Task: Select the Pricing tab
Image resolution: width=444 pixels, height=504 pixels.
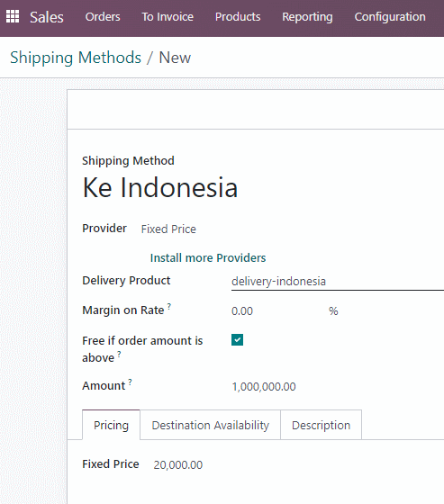Action: [x=111, y=425]
